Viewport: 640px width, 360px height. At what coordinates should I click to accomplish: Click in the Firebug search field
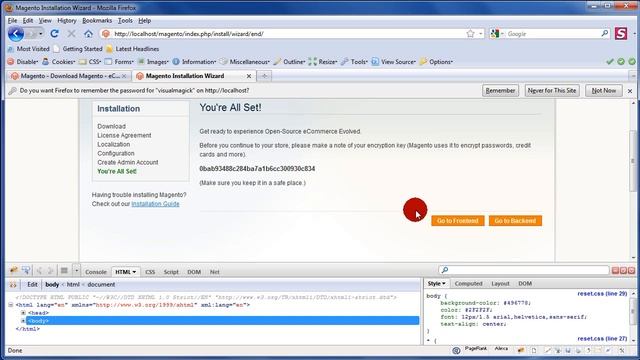pyautogui.click(x=524, y=270)
